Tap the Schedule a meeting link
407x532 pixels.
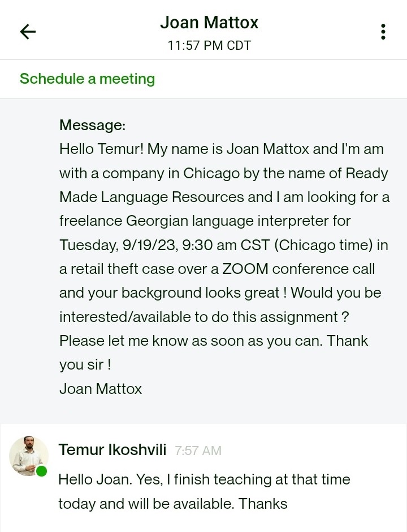[87, 79]
